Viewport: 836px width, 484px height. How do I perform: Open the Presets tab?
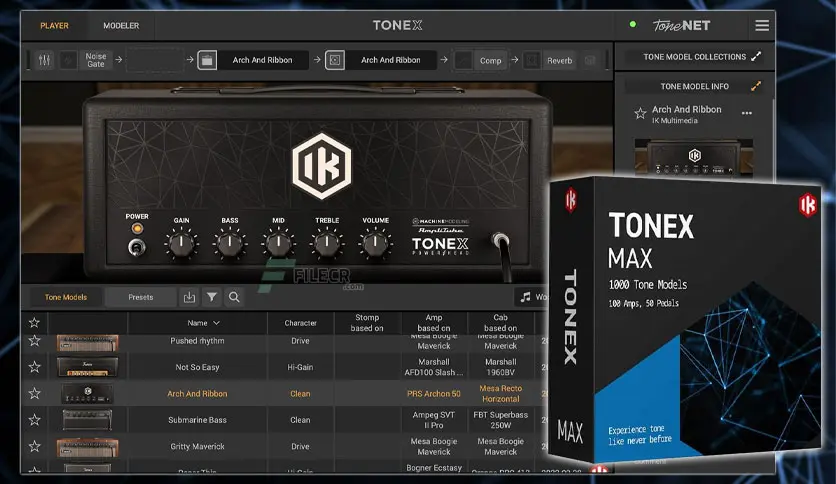141,297
